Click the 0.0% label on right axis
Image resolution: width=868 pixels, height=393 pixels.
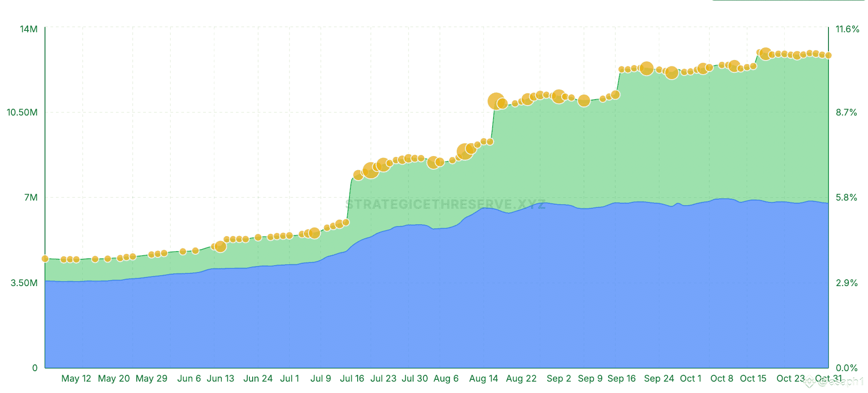847,368
